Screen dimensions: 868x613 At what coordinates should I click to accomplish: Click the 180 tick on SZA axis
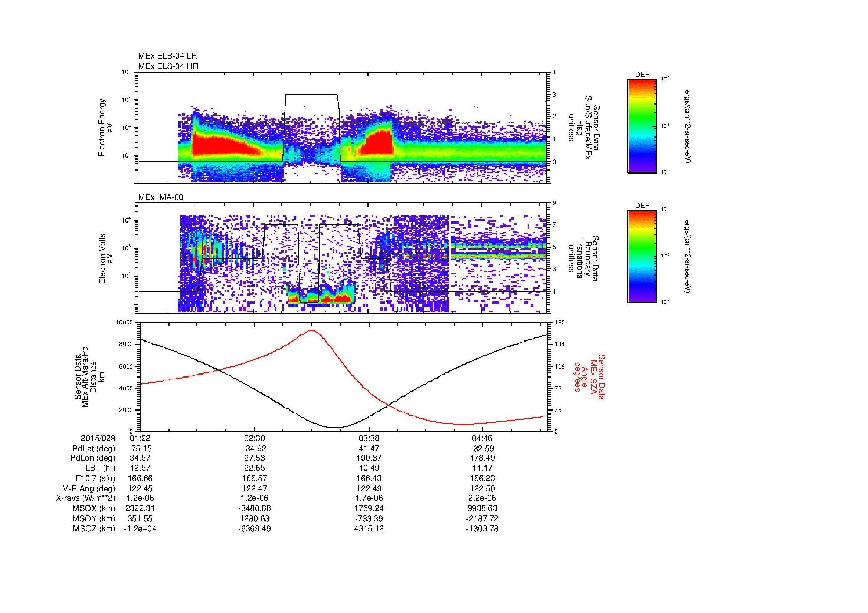(x=559, y=323)
